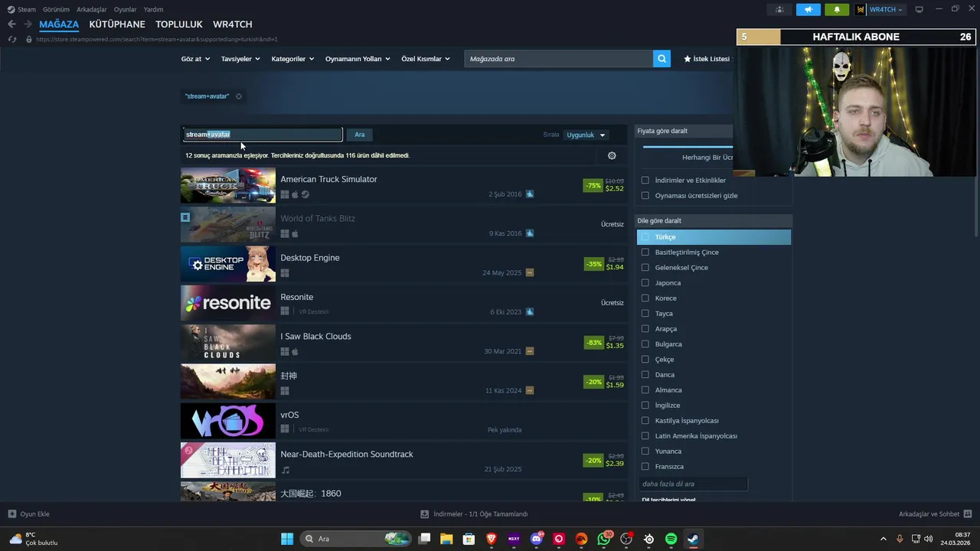The height and width of the screenshot is (551, 980).
Task: Click the "daha fazla dil ara" field
Action: 693,484
